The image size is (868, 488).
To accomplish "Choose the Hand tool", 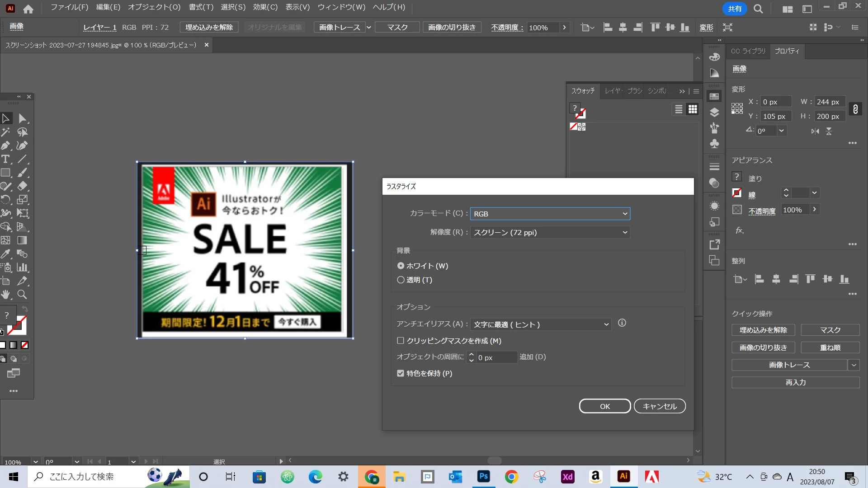I will [6, 295].
